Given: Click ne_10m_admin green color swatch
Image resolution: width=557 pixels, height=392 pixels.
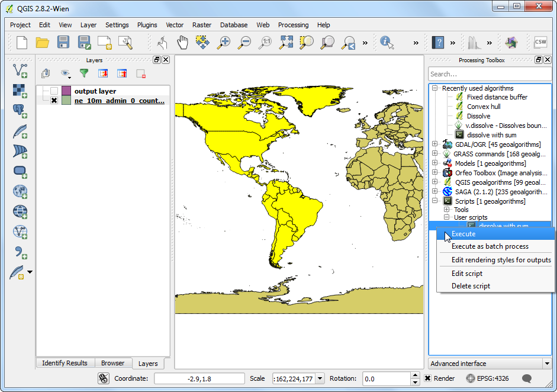Looking at the screenshot, I should pos(66,101).
